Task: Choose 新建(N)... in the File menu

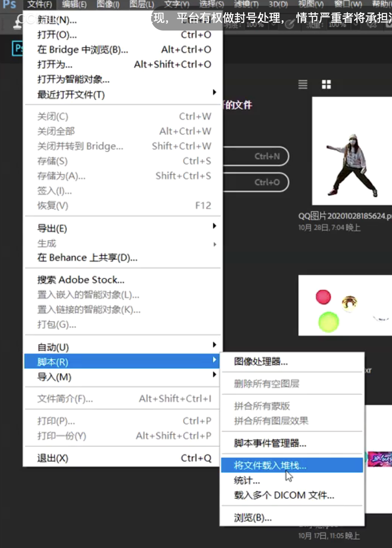Action: tap(123, 20)
